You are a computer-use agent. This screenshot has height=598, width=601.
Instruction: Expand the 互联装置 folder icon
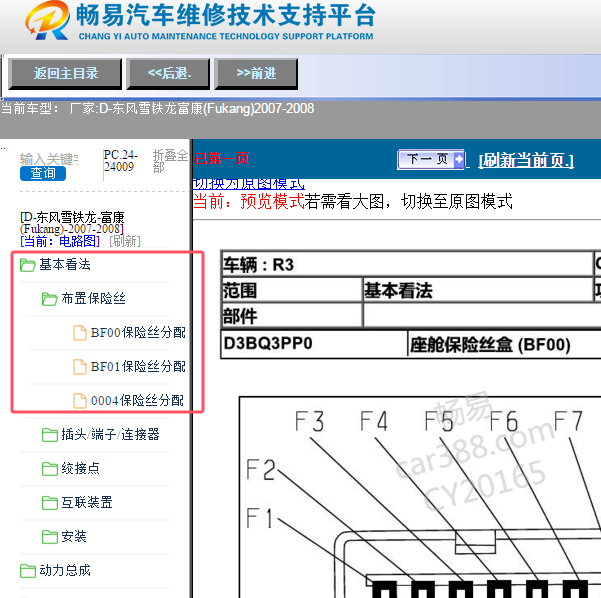49,503
